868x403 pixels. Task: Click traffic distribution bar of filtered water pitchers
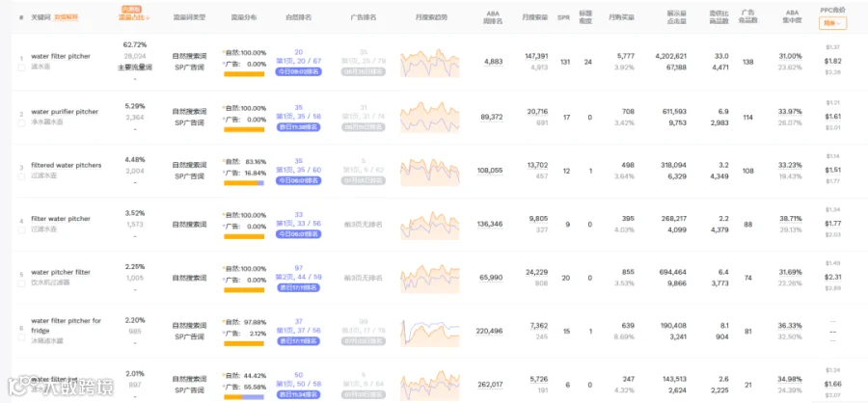(x=244, y=183)
